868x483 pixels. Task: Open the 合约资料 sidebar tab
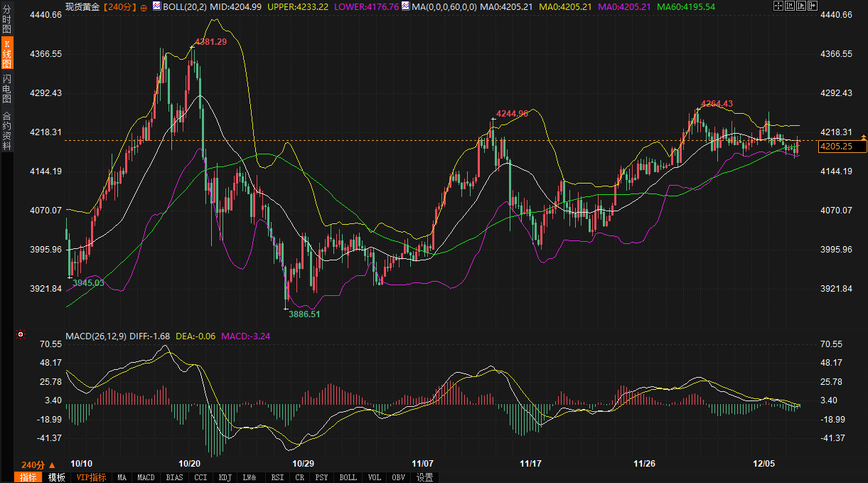[7, 132]
